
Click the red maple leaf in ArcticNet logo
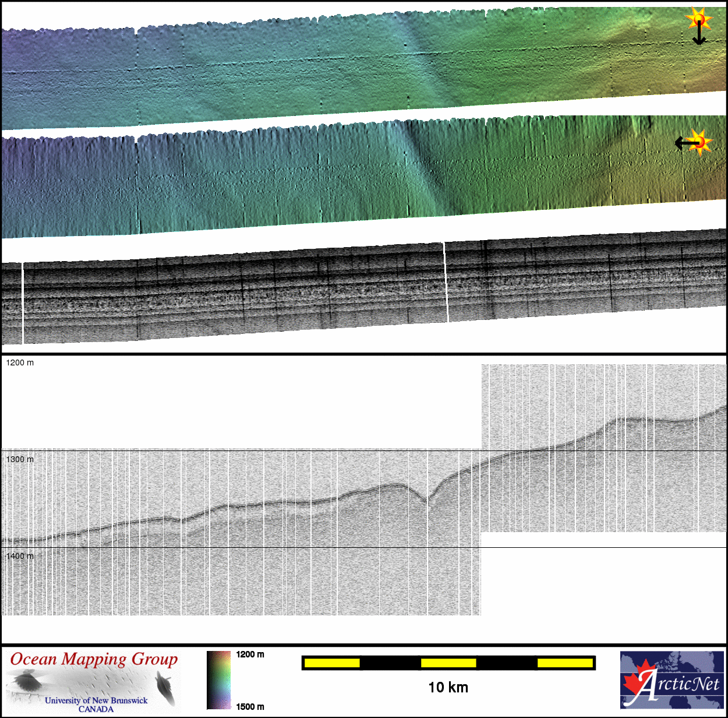point(637,682)
